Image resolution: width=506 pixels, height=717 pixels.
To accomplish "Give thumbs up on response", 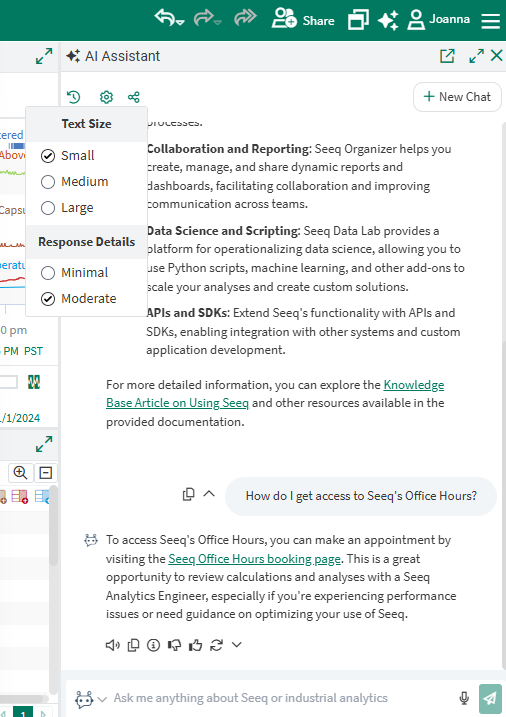I will [195, 645].
